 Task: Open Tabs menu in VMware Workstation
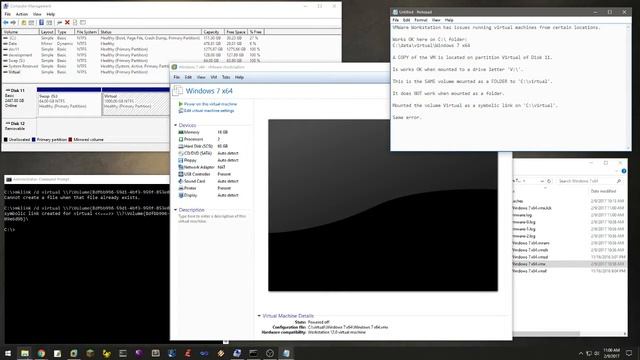tap(226, 77)
